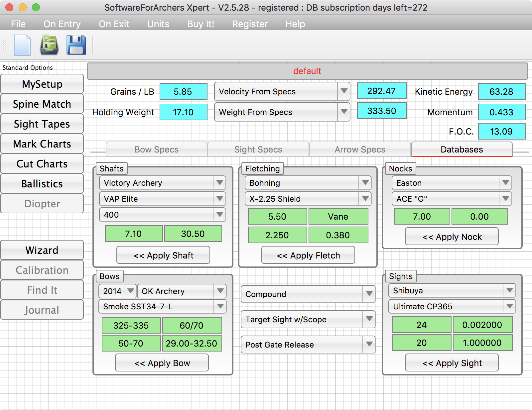
Task: Click the bow draw length cell 29.00-32.50
Action: tap(192, 343)
